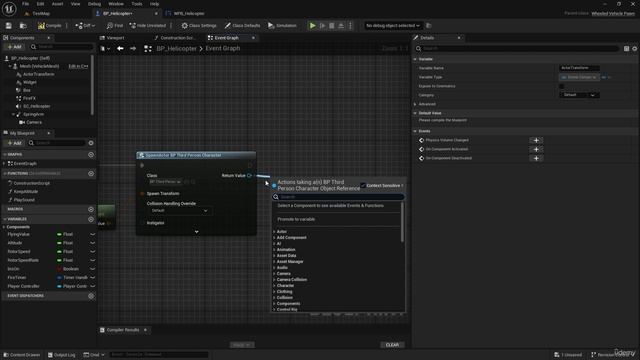Open the Tools menu
This screenshot has height=360, width=640.
[137, 4]
